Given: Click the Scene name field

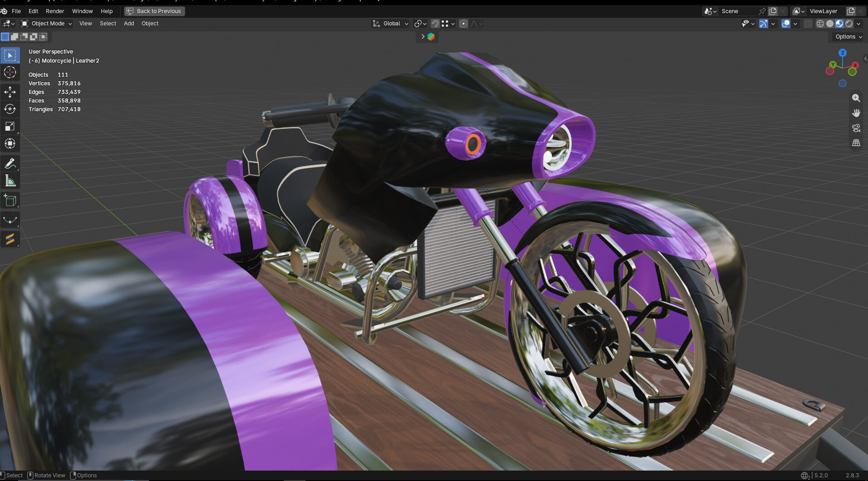Looking at the screenshot, I should click(x=738, y=11).
